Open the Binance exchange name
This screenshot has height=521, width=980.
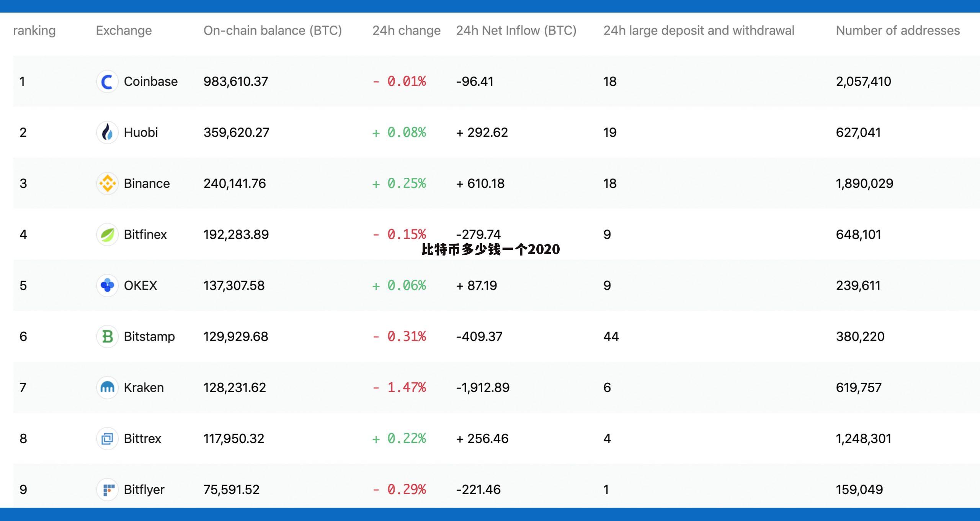coord(147,183)
